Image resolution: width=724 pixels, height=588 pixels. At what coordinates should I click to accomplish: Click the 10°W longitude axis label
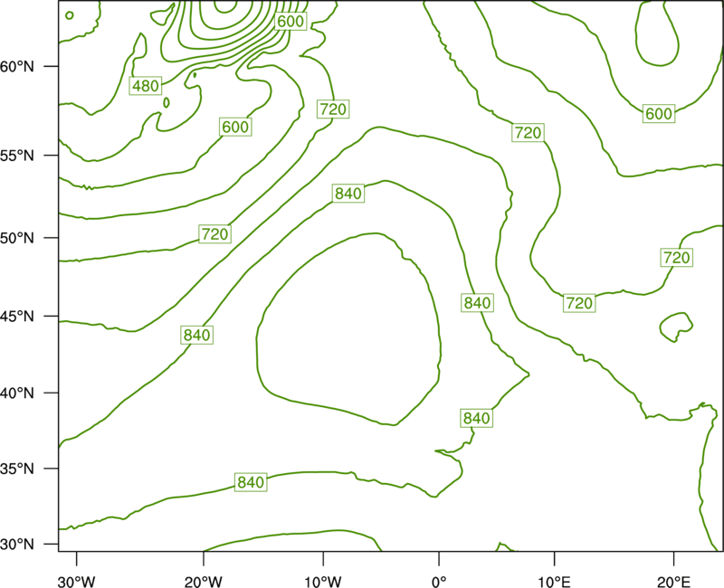(323, 582)
